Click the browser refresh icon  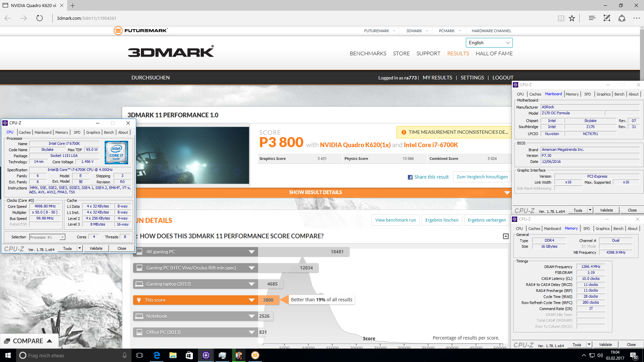pos(40,18)
